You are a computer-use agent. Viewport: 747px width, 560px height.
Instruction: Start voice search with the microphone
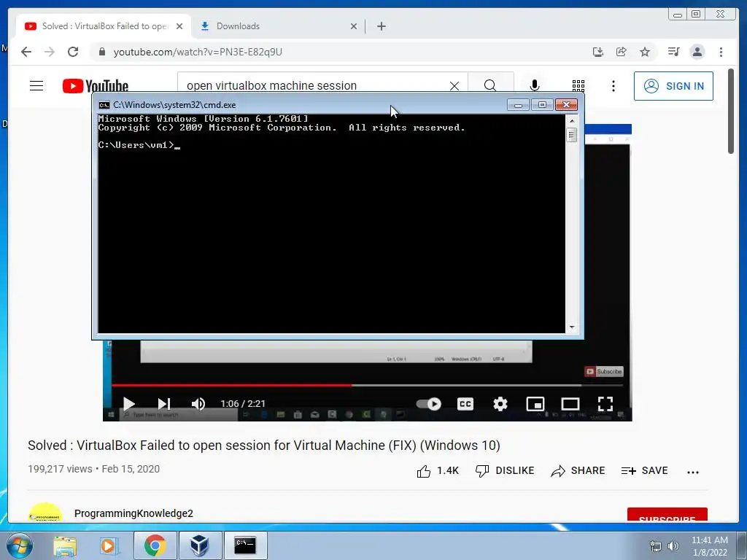point(535,86)
